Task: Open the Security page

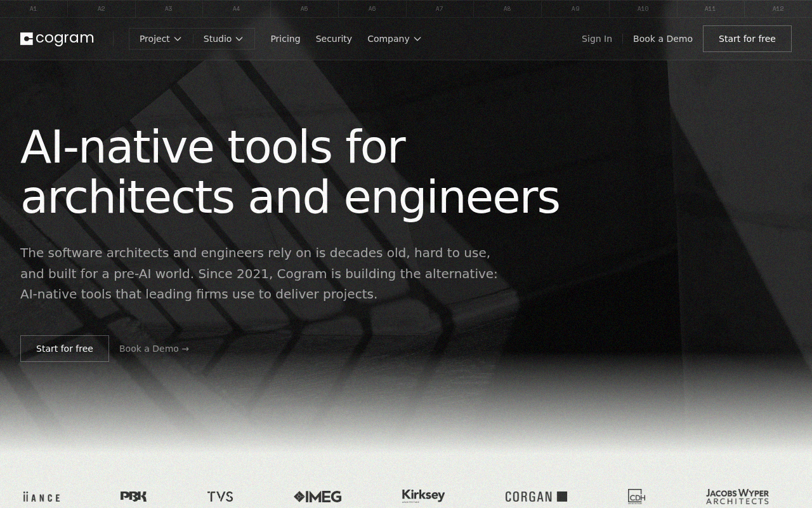Action: coord(334,39)
